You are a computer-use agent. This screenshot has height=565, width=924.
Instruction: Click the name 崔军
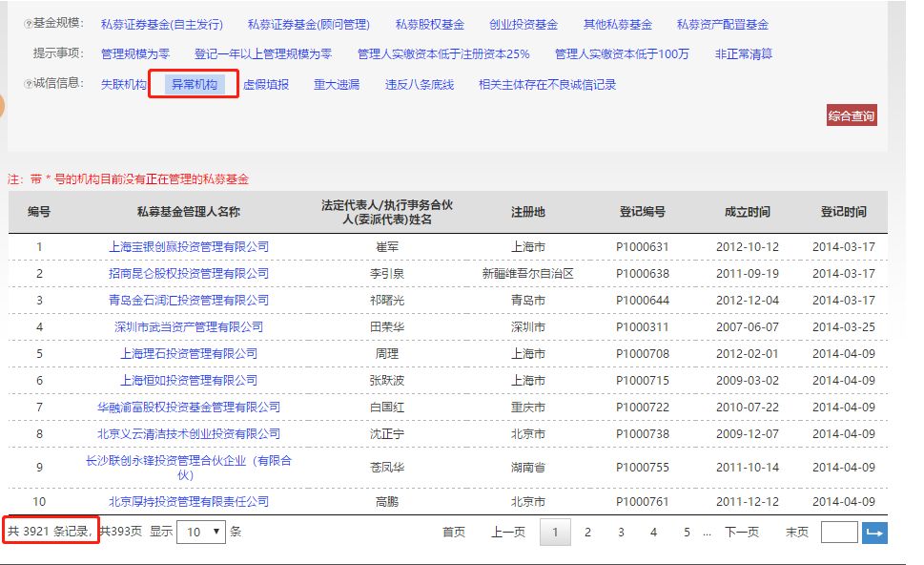point(387,246)
